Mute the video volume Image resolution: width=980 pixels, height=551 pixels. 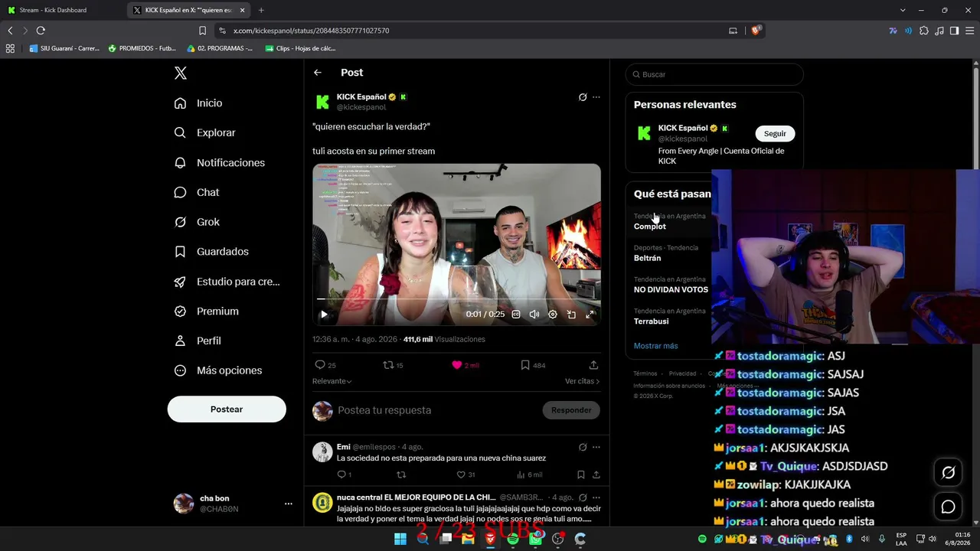[x=534, y=315]
